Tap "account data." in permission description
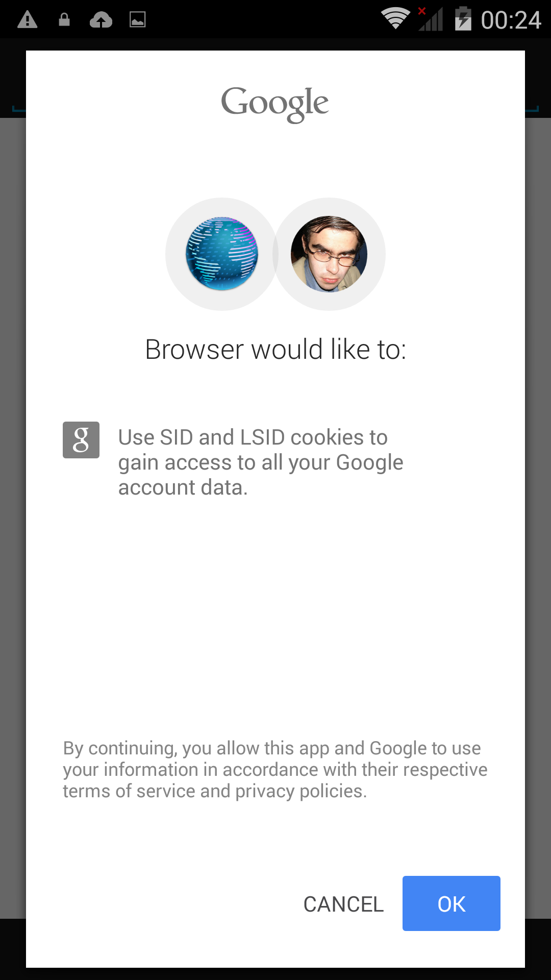Viewport: 551px width, 980px height. click(183, 487)
